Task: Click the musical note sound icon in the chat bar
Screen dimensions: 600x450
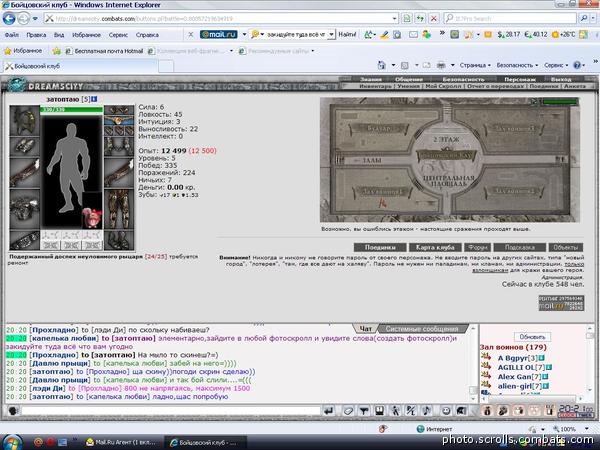Action: pos(426,411)
